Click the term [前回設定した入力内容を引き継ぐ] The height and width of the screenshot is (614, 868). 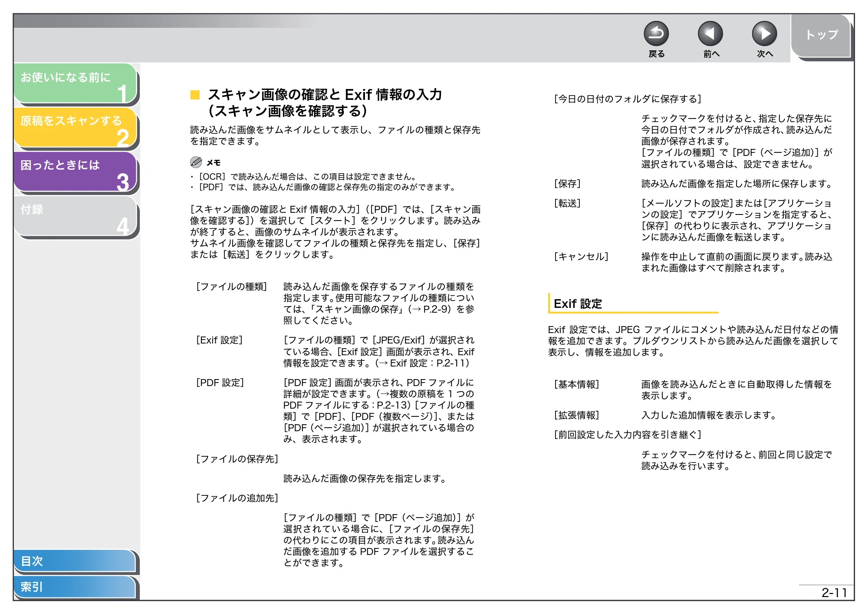[628, 435]
